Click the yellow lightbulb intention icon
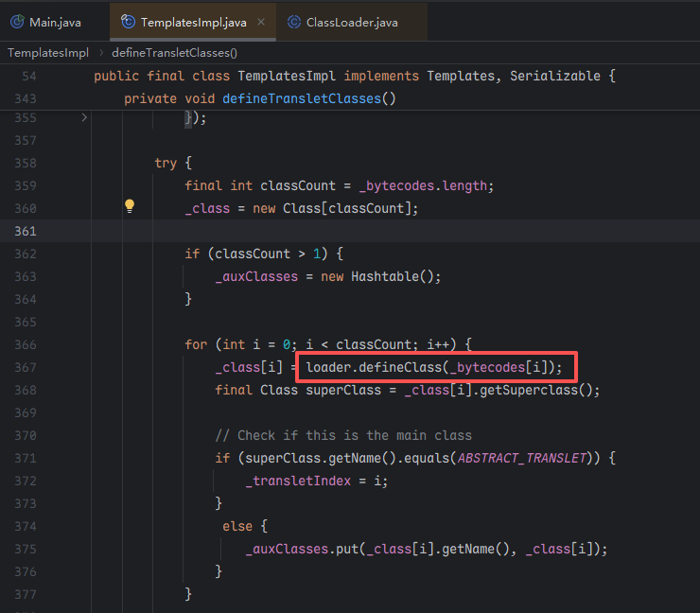700x613 pixels. (x=131, y=206)
